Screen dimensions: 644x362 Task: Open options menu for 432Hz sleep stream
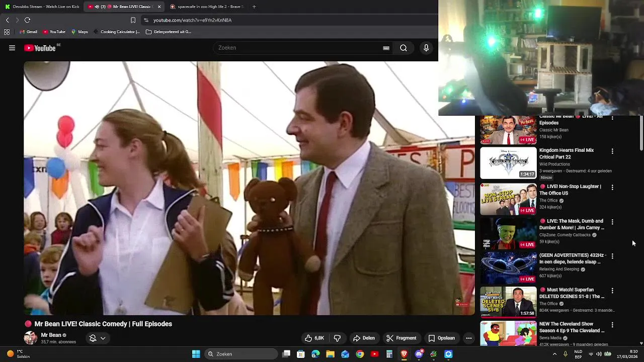coord(612,256)
